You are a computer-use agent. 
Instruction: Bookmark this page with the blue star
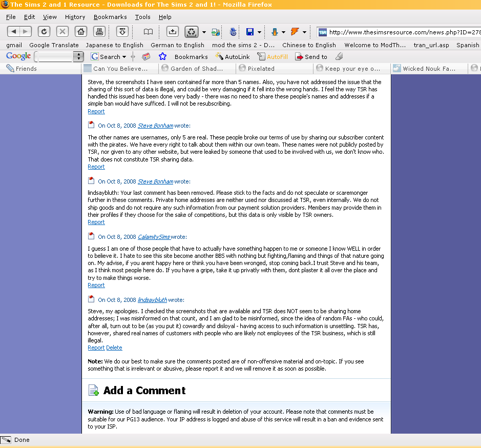pos(162,56)
